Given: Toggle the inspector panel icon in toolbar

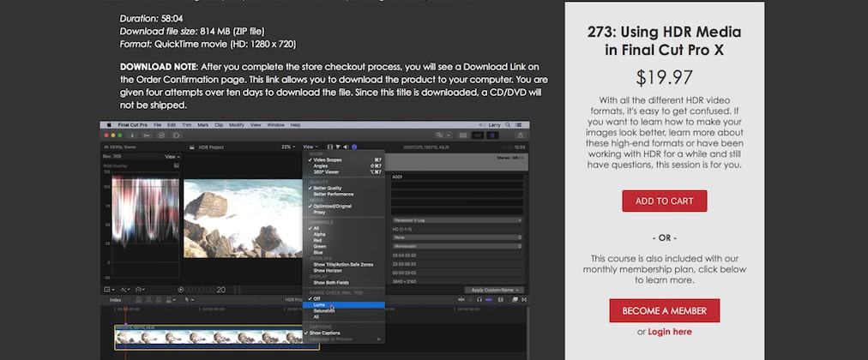Looking at the screenshot, I should (492, 135).
